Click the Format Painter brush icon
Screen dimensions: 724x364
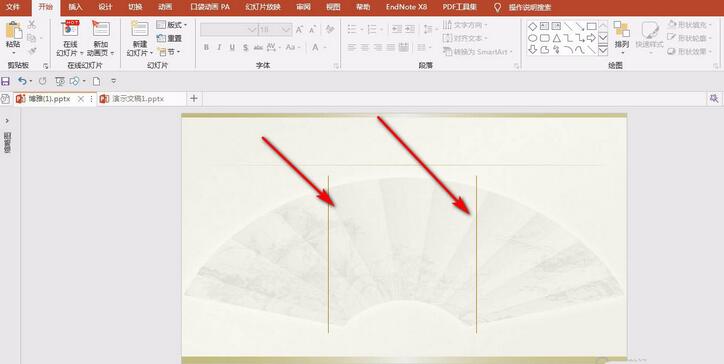coord(32,51)
